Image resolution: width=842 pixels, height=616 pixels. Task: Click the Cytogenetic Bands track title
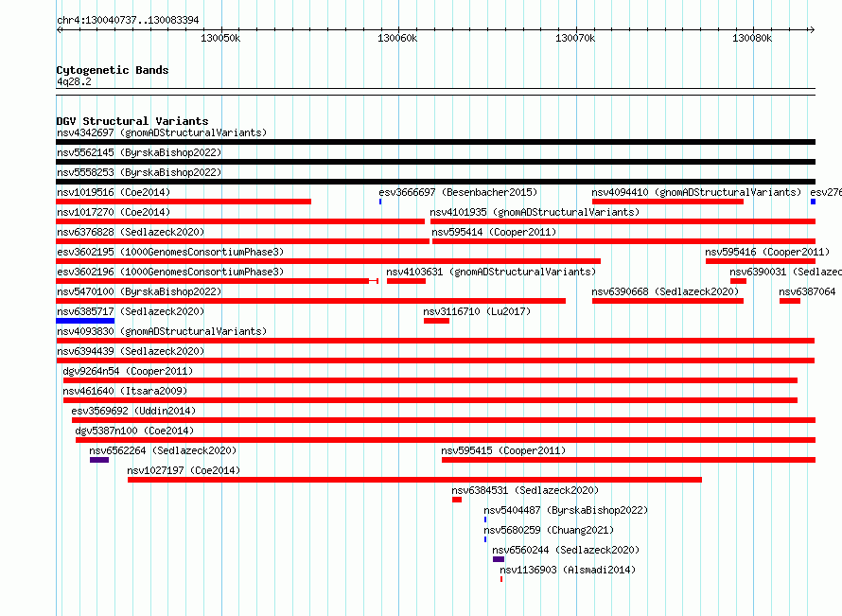(113, 70)
